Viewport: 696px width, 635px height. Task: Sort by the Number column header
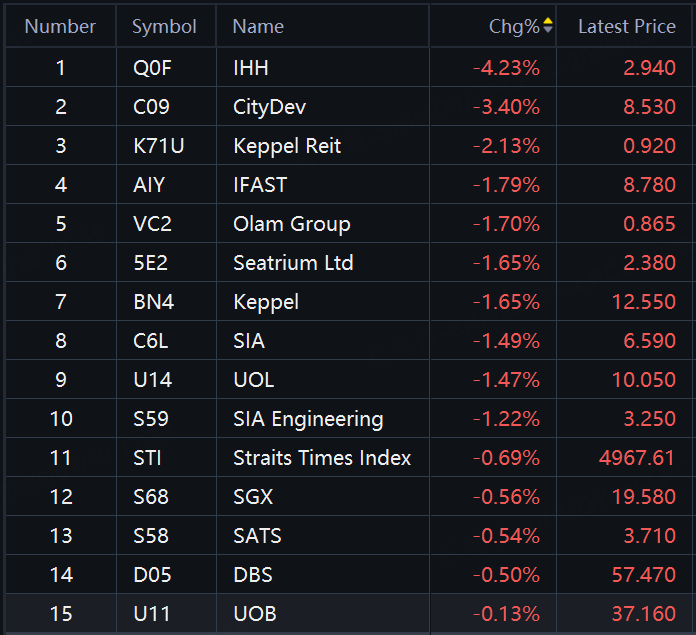[60, 27]
